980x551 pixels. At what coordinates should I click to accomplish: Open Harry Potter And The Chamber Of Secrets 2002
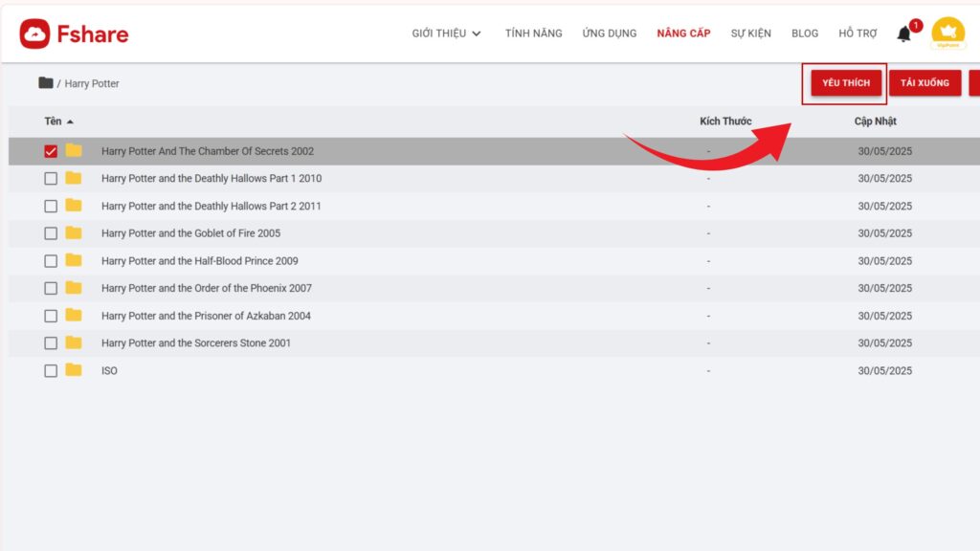[208, 151]
